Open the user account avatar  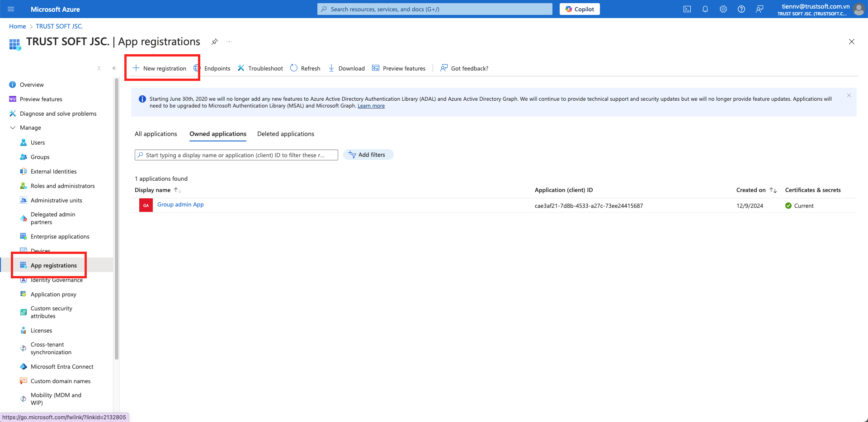859,9
